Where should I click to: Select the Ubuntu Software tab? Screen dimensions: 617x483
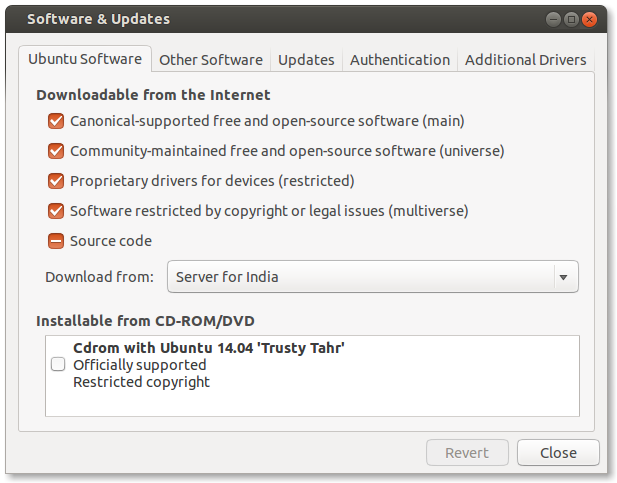pyautogui.click(x=85, y=59)
